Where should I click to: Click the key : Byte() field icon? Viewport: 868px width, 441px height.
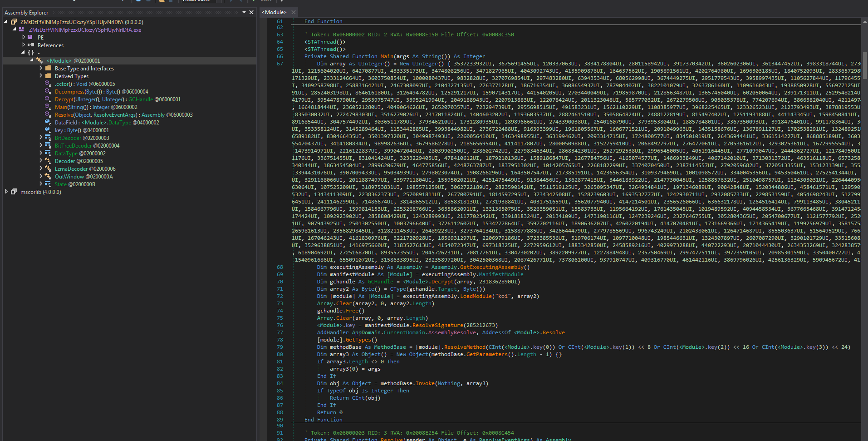[x=48, y=130]
